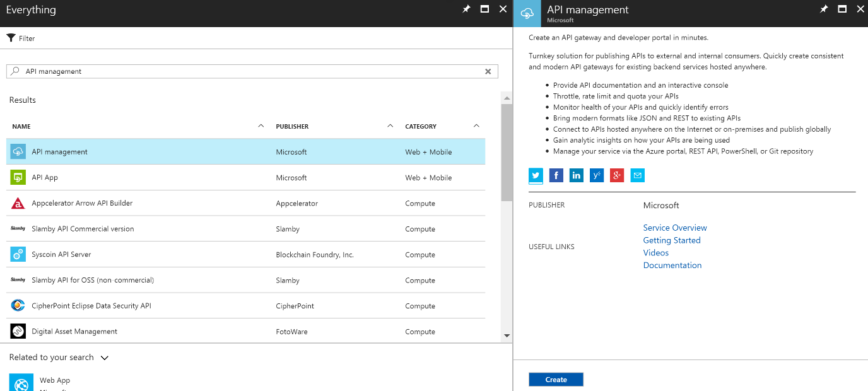This screenshot has width=868, height=391.
Task: Click the API App green icon
Action: point(18,177)
